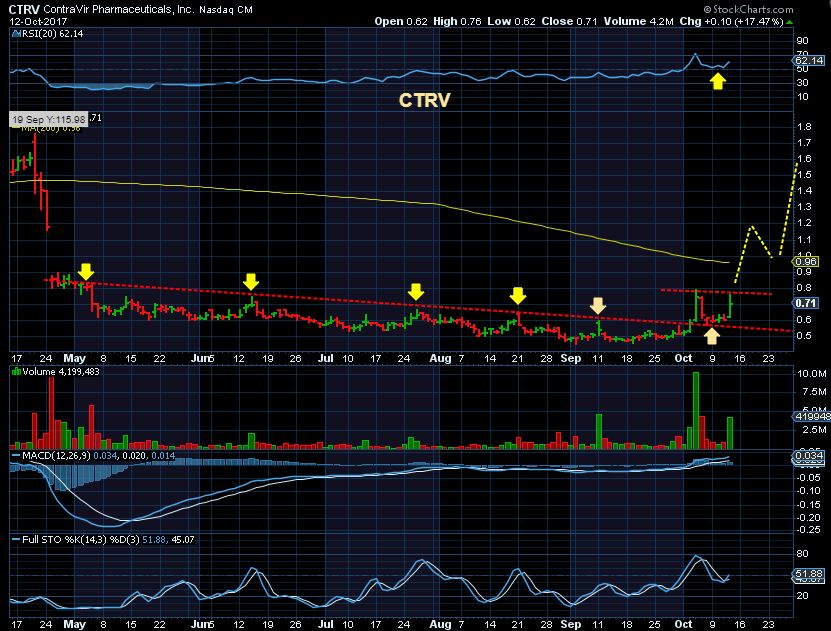
Task: Click the Open 0.62 value
Action: click(x=401, y=22)
